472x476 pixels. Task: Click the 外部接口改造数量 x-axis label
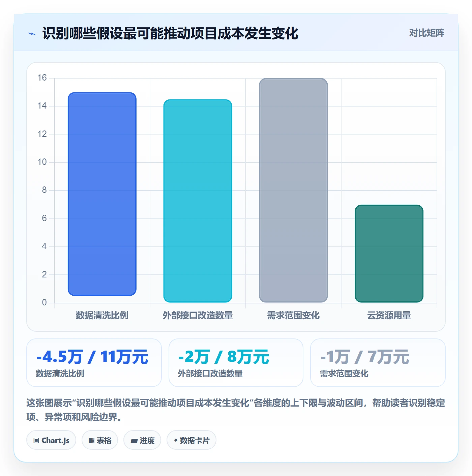click(x=198, y=316)
